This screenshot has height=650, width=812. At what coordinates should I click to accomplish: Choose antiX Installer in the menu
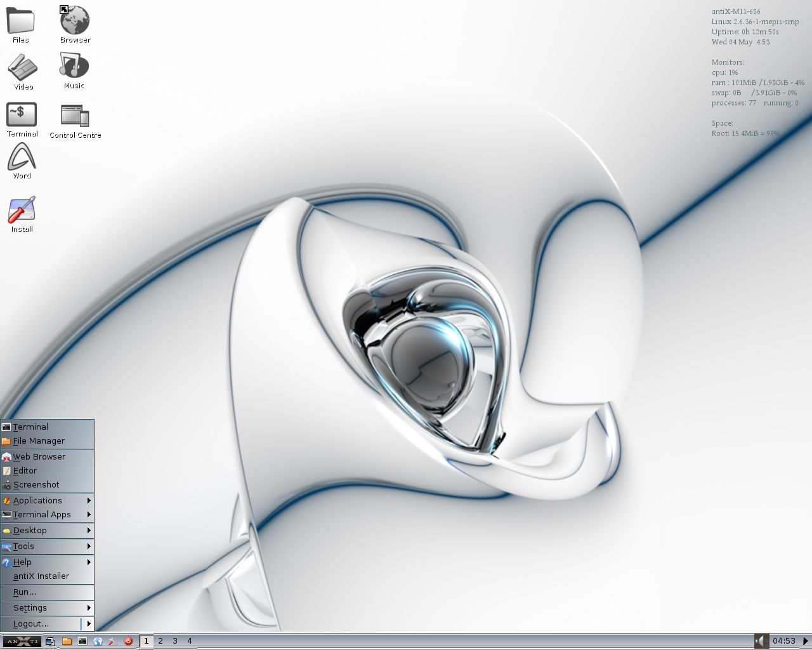tap(41, 576)
